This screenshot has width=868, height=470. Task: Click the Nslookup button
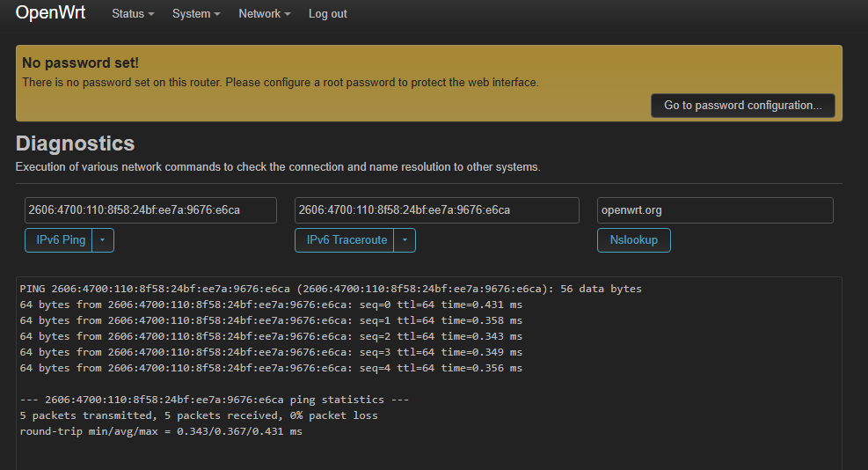[634, 240]
